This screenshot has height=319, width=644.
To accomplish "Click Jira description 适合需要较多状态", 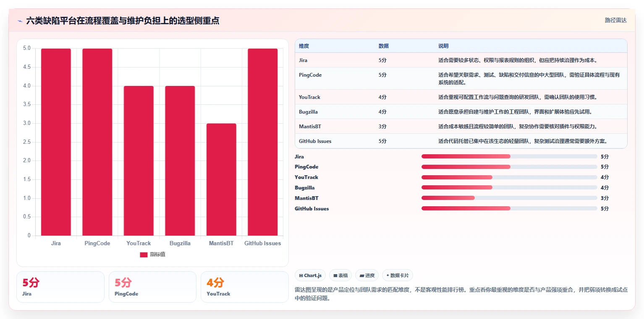I will pyautogui.click(x=518, y=60).
